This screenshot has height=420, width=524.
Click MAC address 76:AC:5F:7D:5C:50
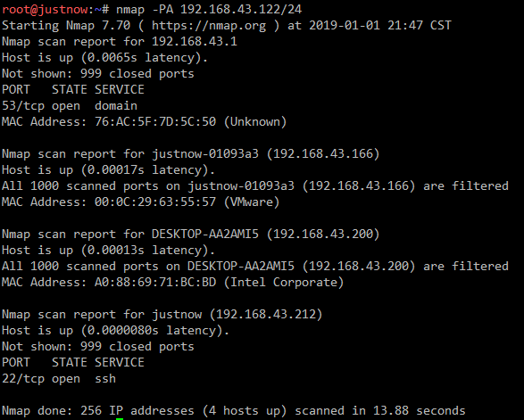[x=155, y=121]
